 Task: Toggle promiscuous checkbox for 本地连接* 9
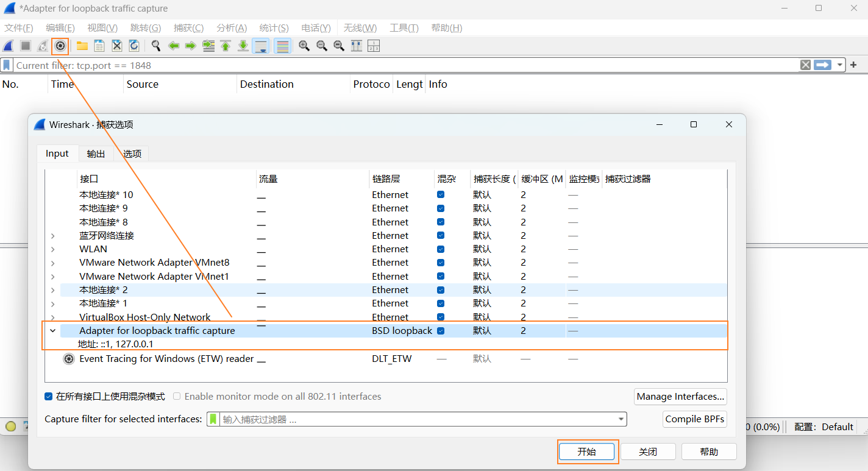tap(441, 208)
